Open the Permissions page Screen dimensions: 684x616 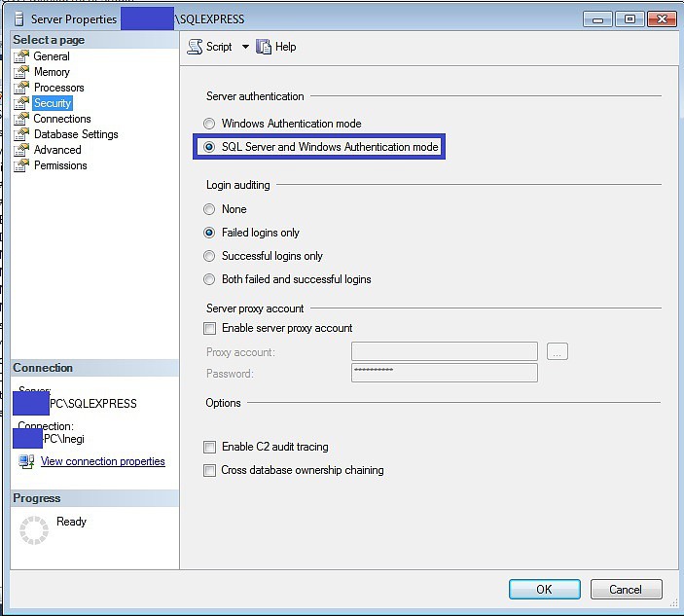click(60, 165)
